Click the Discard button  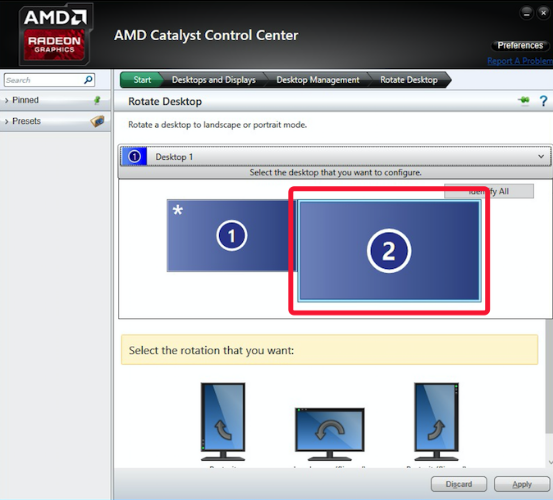click(x=459, y=484)
